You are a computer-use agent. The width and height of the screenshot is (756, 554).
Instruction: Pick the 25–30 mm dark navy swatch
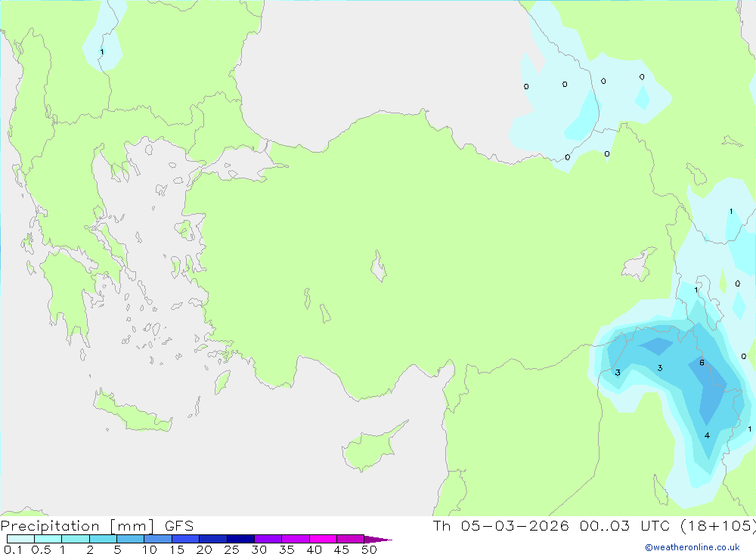click(240, 539)
